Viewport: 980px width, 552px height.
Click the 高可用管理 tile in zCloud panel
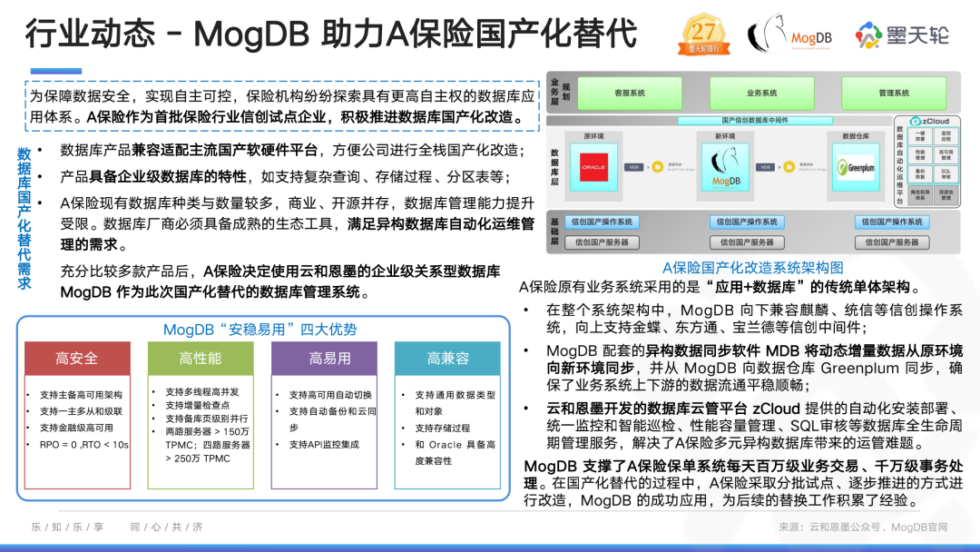tap(946, 154)
